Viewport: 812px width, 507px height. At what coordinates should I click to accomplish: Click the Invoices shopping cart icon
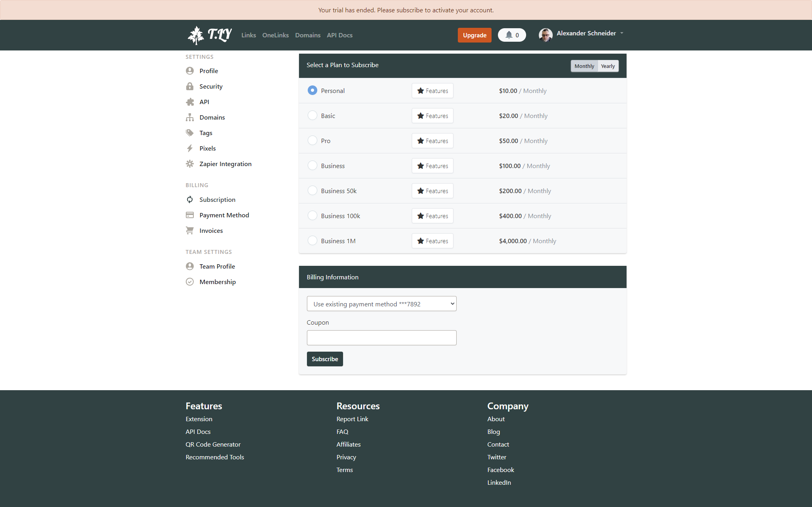point(190,230)
